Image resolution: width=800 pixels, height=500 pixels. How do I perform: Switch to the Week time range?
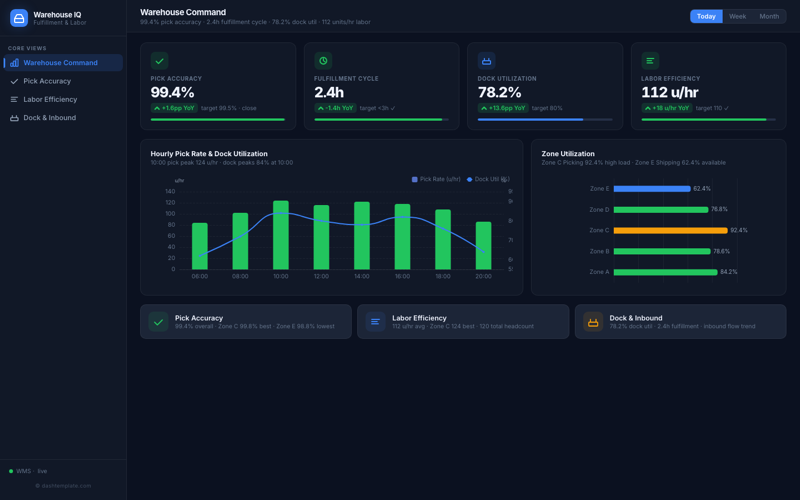pyautogui.click(x=737, y=16)
